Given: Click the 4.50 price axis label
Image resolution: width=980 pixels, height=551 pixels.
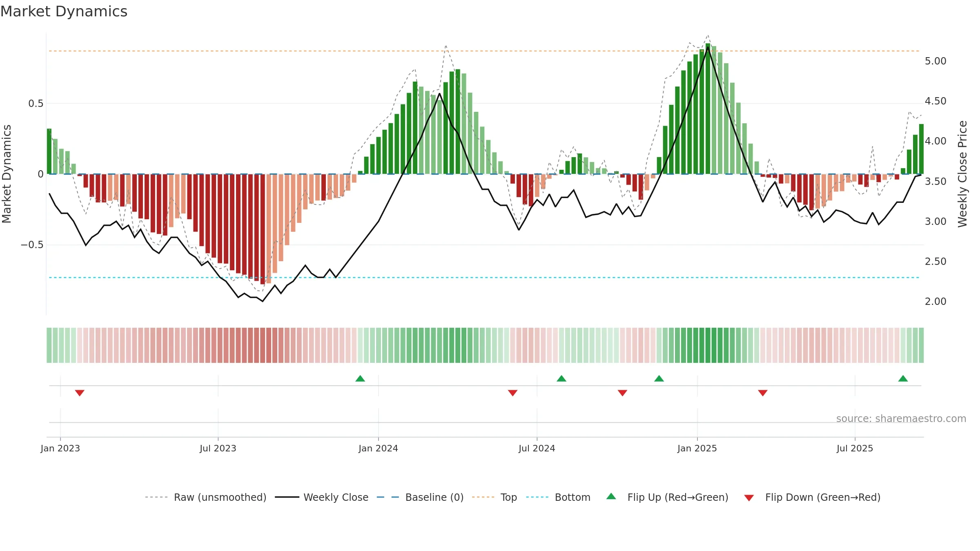Looking at the screenshot, I should tap(935, 101).
